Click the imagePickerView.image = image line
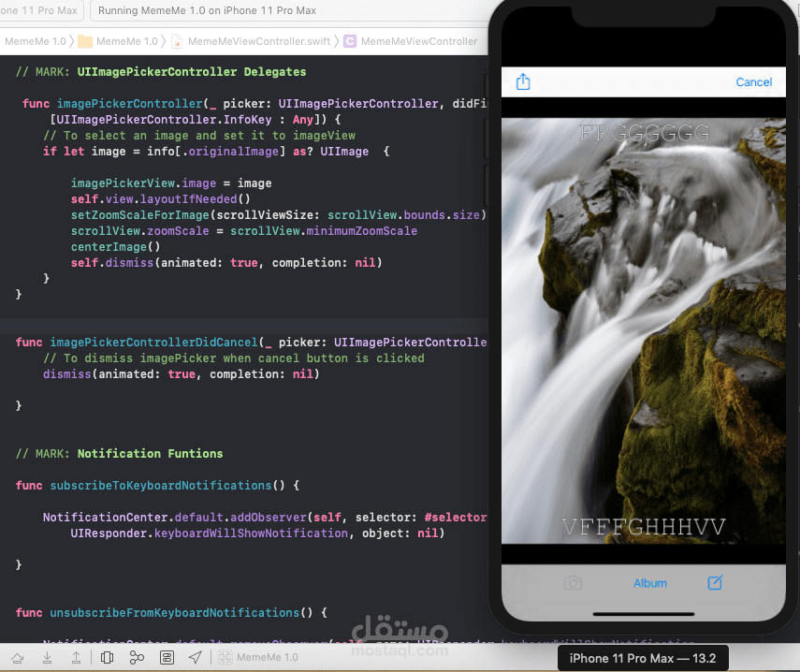This screenshot has width=800, height=672. click(x=171, y=183)
